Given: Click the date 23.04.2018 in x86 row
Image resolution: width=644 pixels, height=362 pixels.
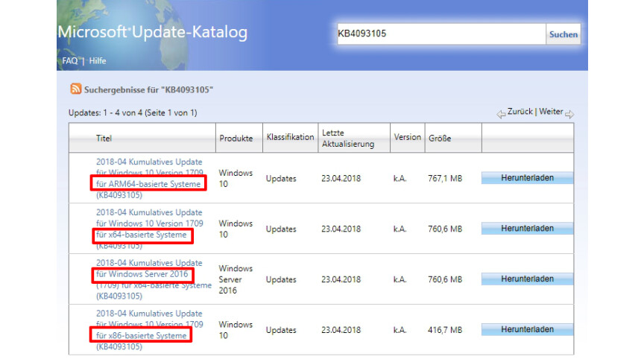Looking at the screenshot, I should tap(341, 330).
